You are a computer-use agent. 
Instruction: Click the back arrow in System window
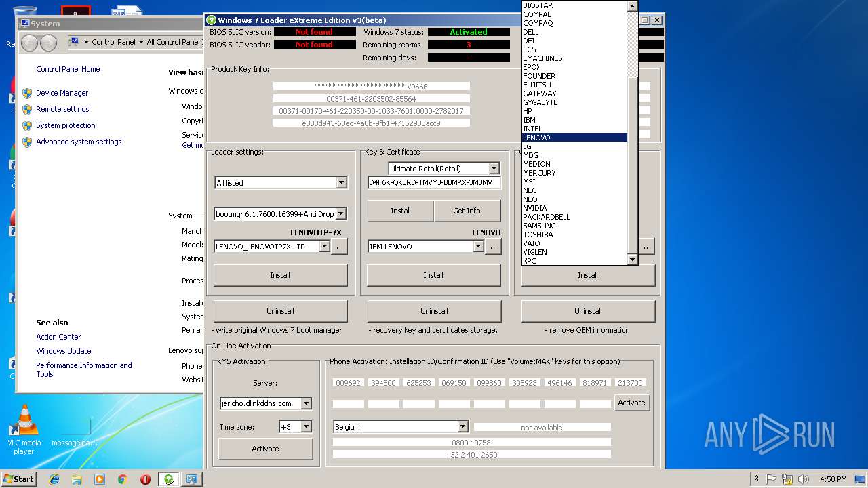point(29,42)
